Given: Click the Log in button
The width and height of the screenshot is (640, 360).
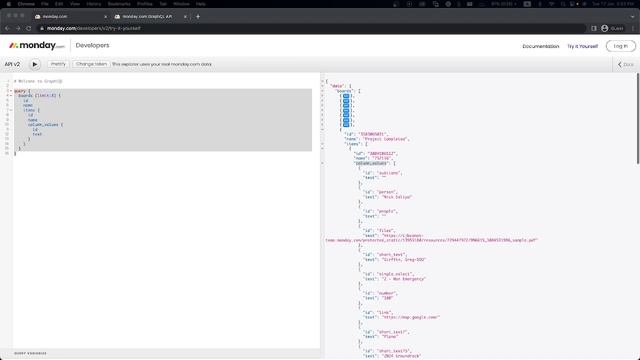Looking at the screenshot, I should [x=620, y=46].
